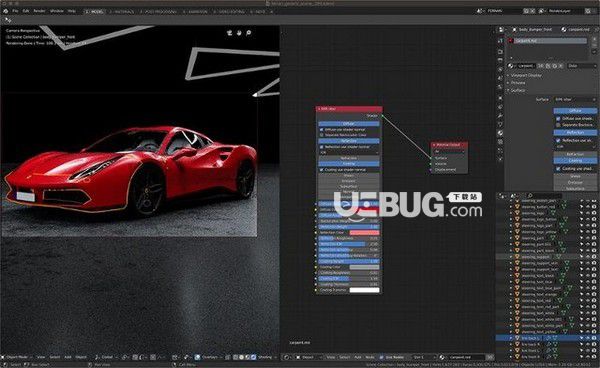Click the pan hand gizmo in viewport
Viewport: 600px width, 368px height.
(239, 33)
